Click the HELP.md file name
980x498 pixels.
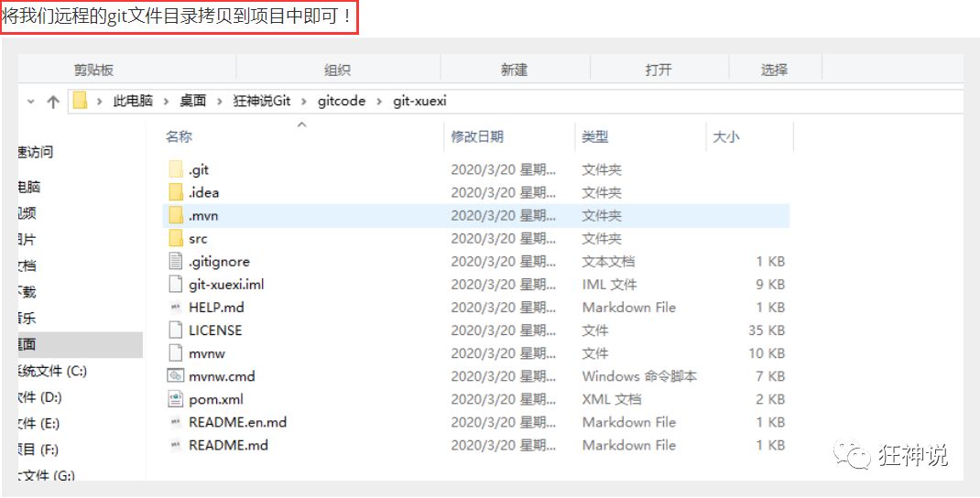click(216, 308)
